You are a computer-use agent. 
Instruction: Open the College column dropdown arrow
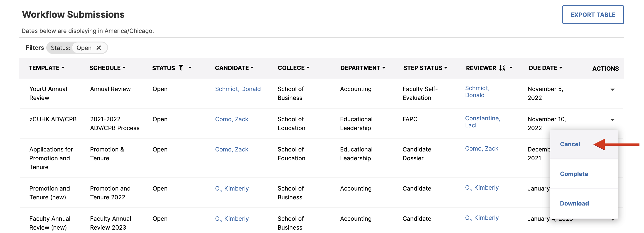coord(308,68)
